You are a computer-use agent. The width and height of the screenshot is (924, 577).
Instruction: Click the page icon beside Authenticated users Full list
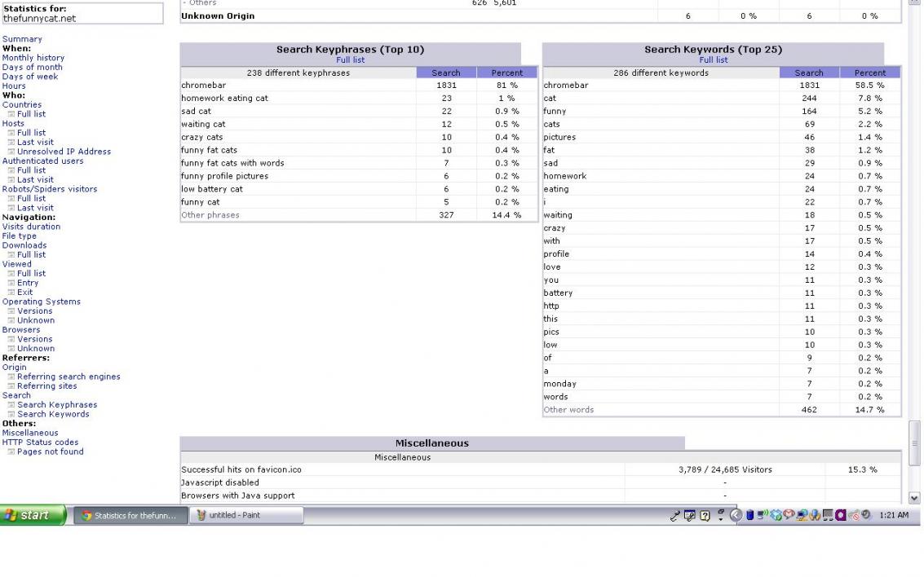pos(11,171)
